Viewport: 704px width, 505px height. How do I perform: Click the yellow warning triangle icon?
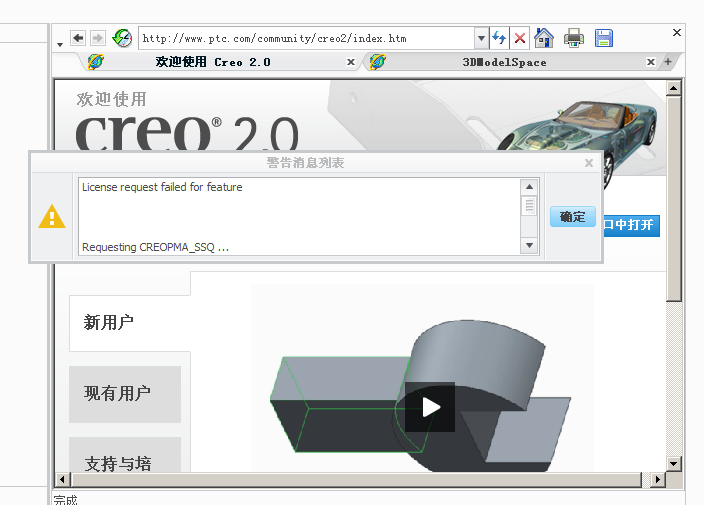click(x=52, y=217)
